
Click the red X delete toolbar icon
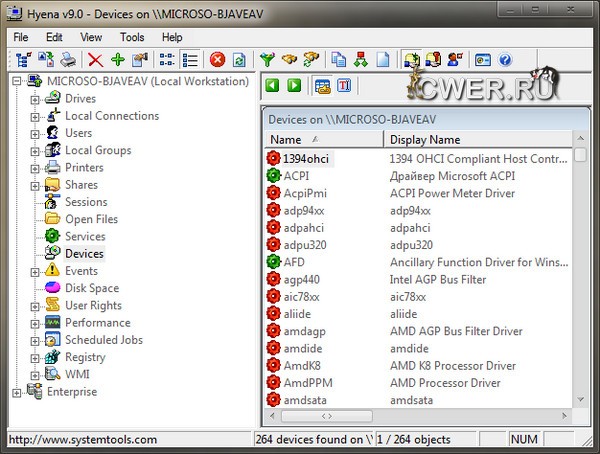point(95,60)
